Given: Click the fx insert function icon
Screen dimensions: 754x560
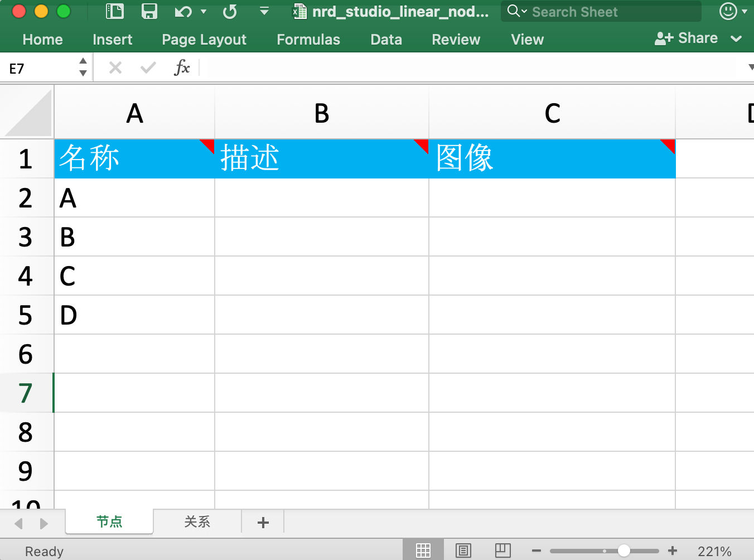Looking at the screenshot, I should click(182, 68).
